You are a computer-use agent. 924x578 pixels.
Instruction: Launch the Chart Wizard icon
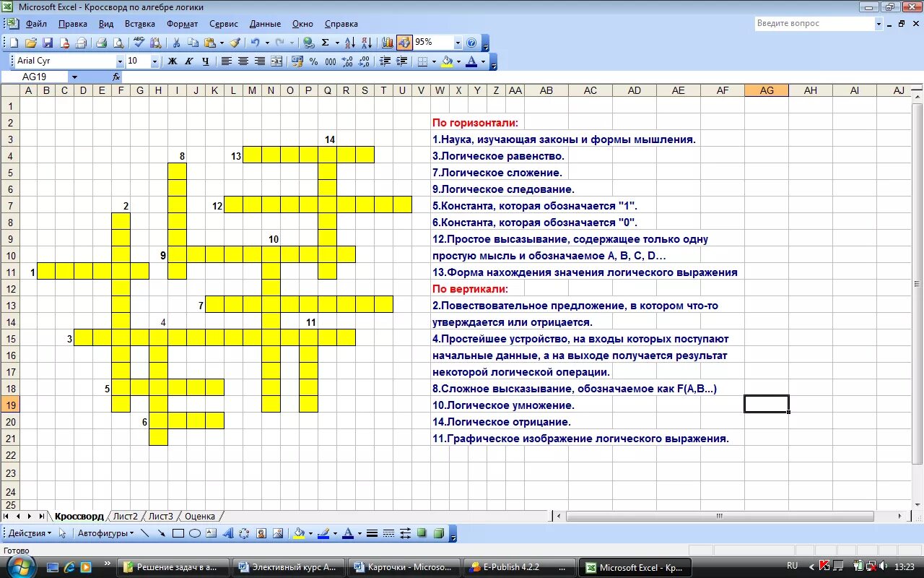(x=388, y=43)
